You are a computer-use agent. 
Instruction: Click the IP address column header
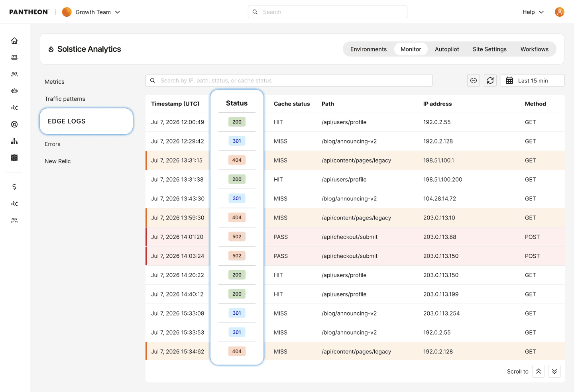tap(438, 104)
